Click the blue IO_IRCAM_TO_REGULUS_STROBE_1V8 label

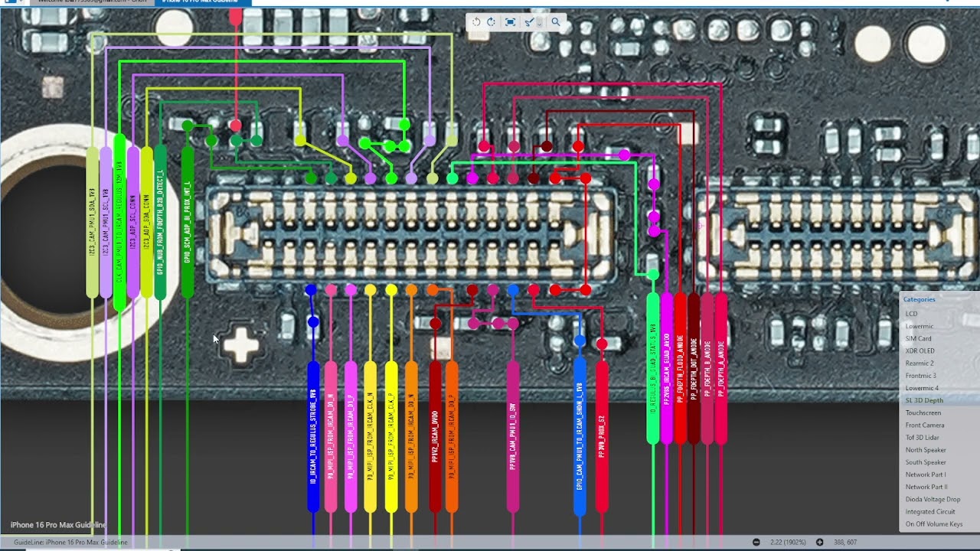(313, 437)
